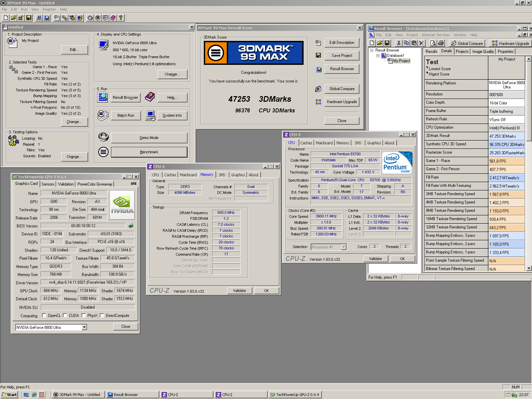Viewport: 532px width, 399px height.
Task: Click the System Info computer icon in 3DMark toolbar
Action: [39, 18]
